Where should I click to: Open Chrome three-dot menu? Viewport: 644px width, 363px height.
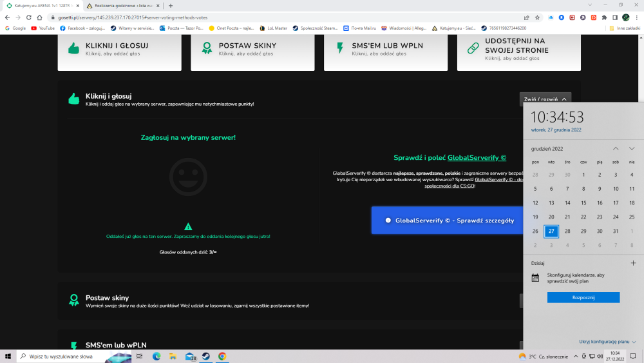(x=637, y=17)
